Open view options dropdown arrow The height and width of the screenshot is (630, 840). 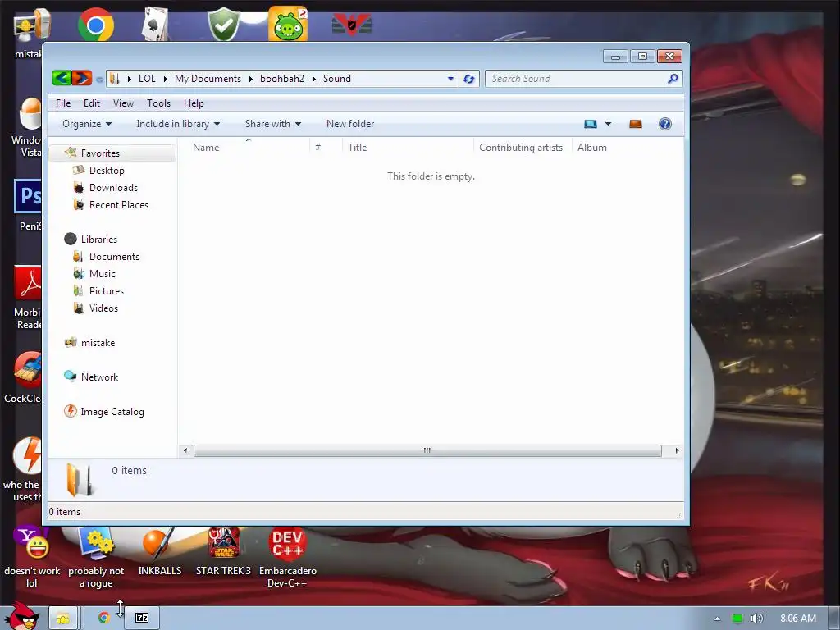point(608,124)
